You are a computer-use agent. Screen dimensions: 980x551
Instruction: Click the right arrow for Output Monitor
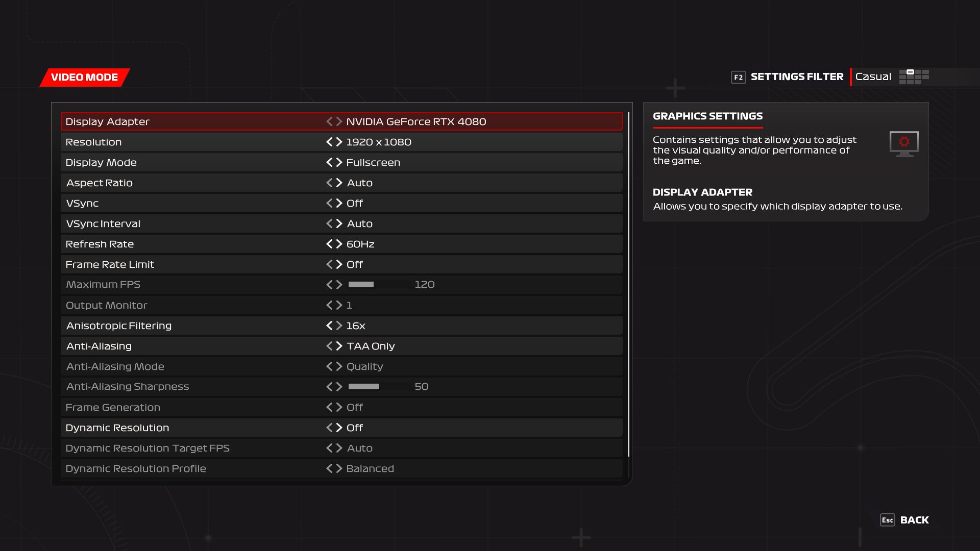[x=339, y=305]
